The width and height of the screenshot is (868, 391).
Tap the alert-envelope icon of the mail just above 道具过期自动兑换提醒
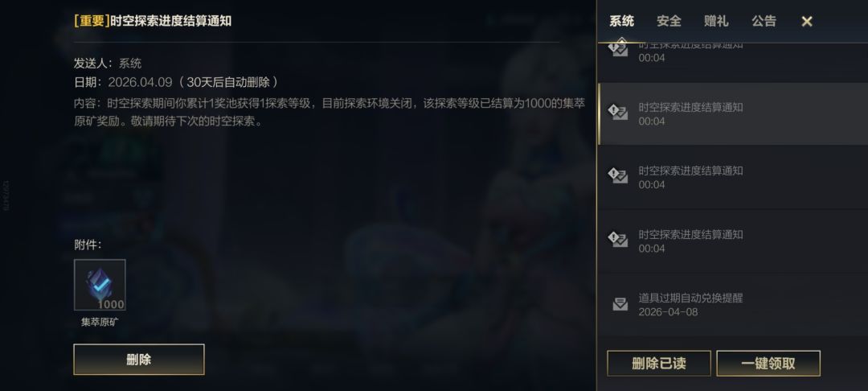pos(618,239)
